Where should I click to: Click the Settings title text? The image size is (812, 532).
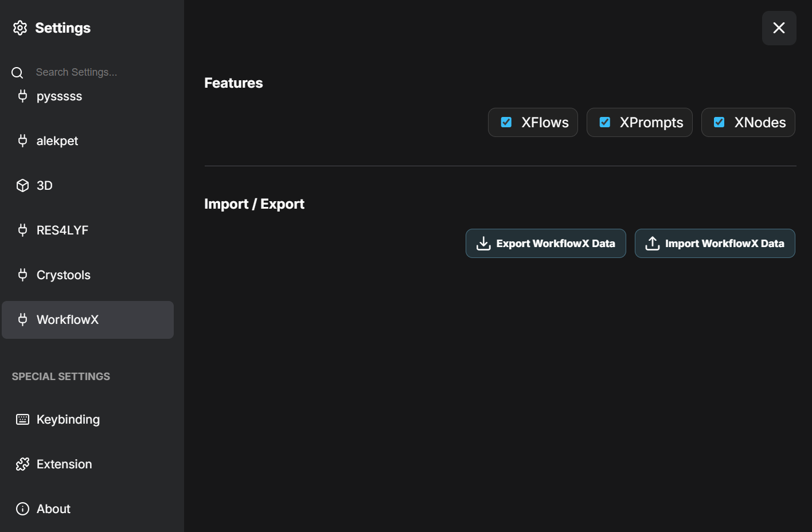[63, 28]
